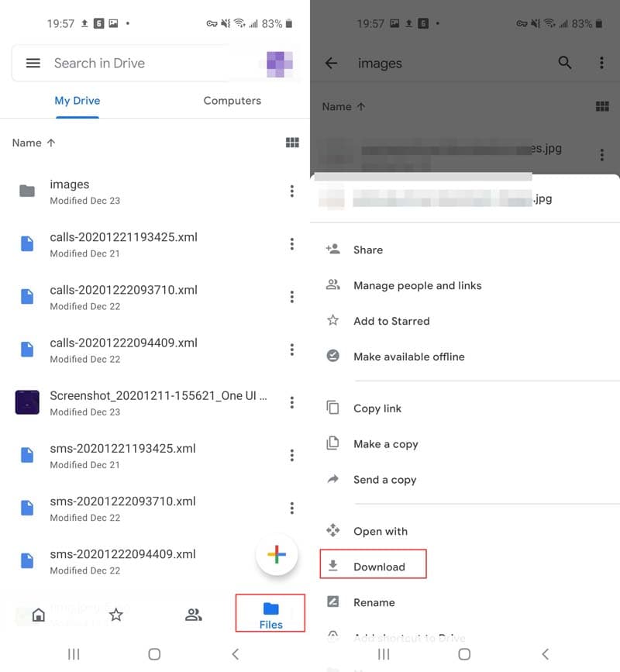Tap the grid view icon next to Name
Screen dimensions: 620x672
(292, 143)
